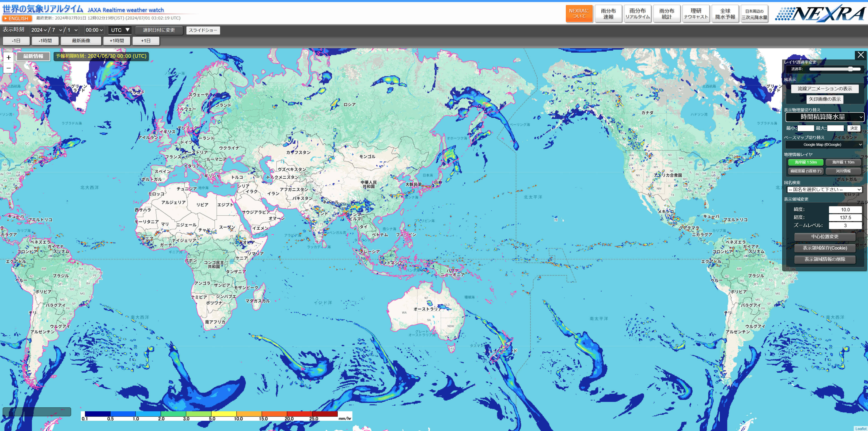Focus the 最小 value input field
This screenshot has height=431, width=868.
pos(806,128)
